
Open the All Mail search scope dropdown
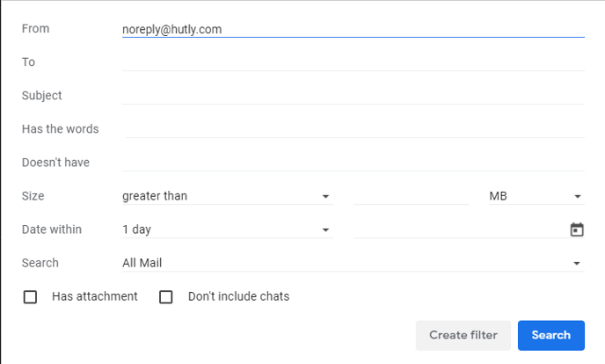coord(354,263)
